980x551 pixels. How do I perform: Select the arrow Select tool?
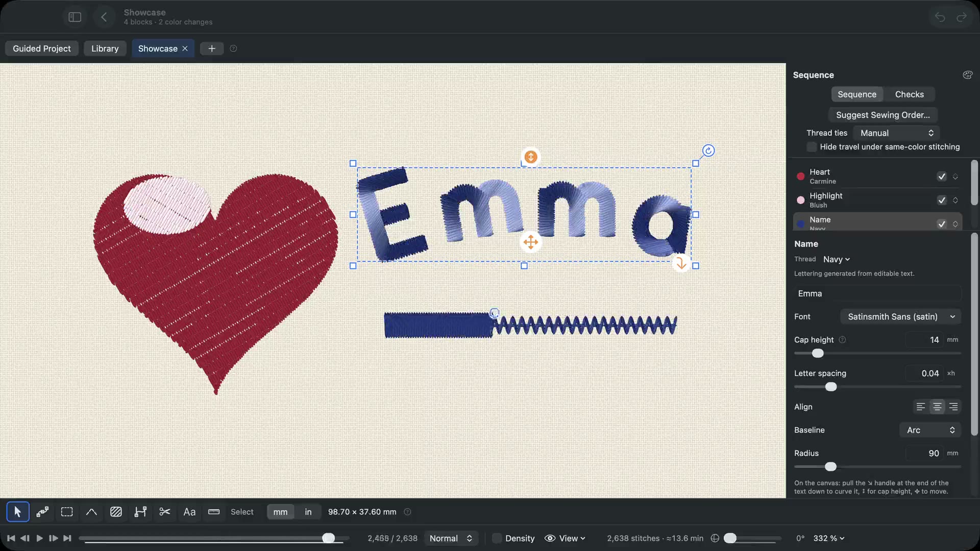18,512
